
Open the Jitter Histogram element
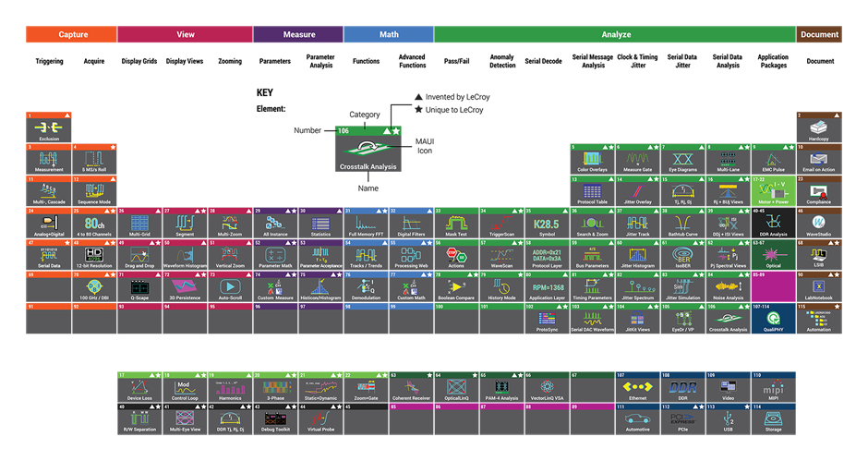click(x=637, y=255)
